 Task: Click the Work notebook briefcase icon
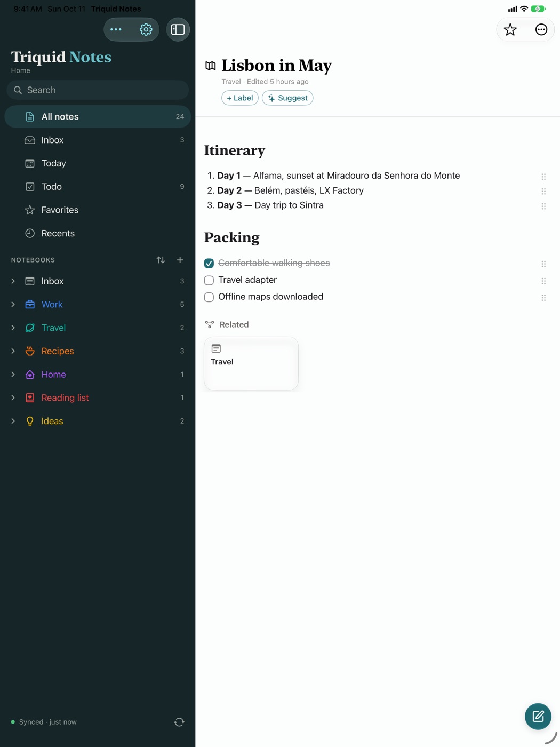click(x=30, y=304)
